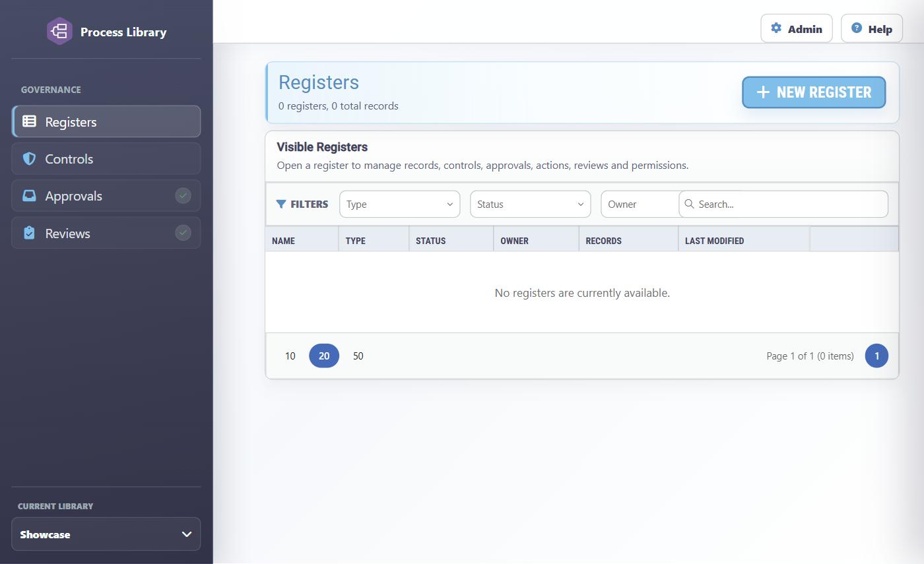
Task: Go to Controls in the sidebar
Action: (x=106, y=158)
